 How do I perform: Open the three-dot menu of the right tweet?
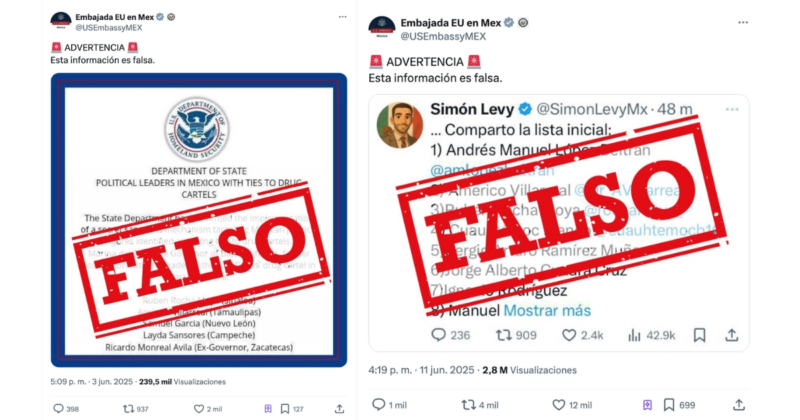click(x=743, y=22)
